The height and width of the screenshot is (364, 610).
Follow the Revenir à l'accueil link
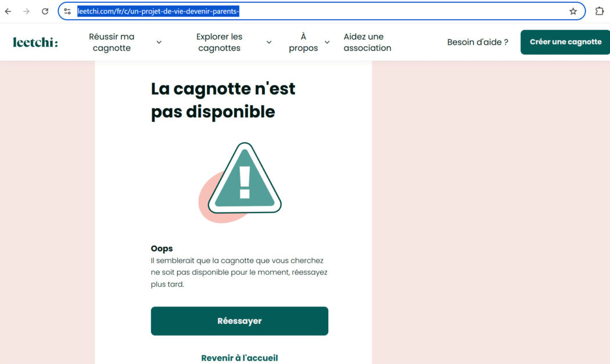point(239,358)
